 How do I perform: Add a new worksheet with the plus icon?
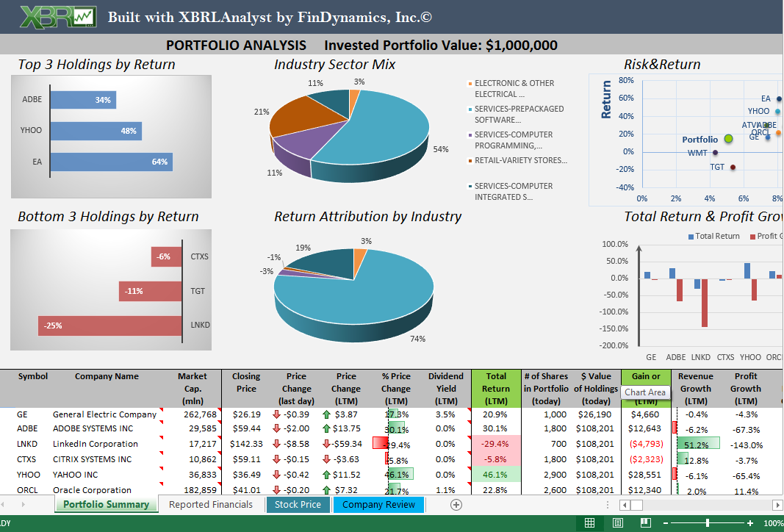[x=456, y=505]
